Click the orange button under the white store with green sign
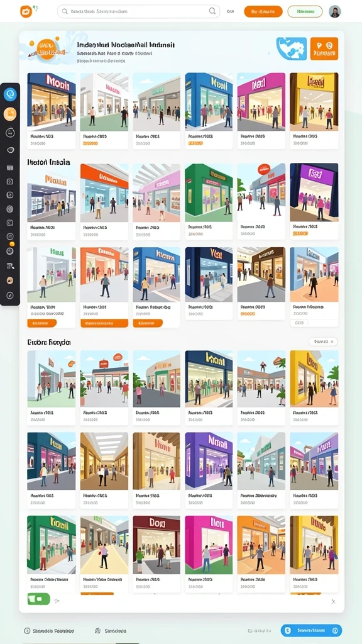 (x=42, y=323)
